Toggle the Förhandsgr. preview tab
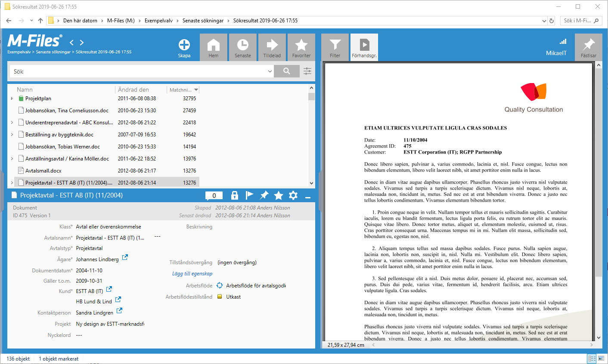This screenshot has height=364, width=608. (x=364, y=47)
